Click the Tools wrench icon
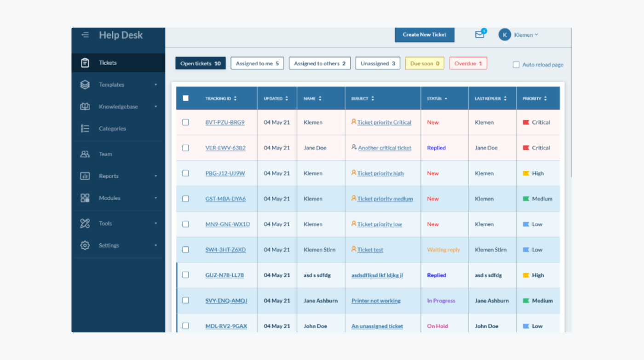 (x=85, y=223)
